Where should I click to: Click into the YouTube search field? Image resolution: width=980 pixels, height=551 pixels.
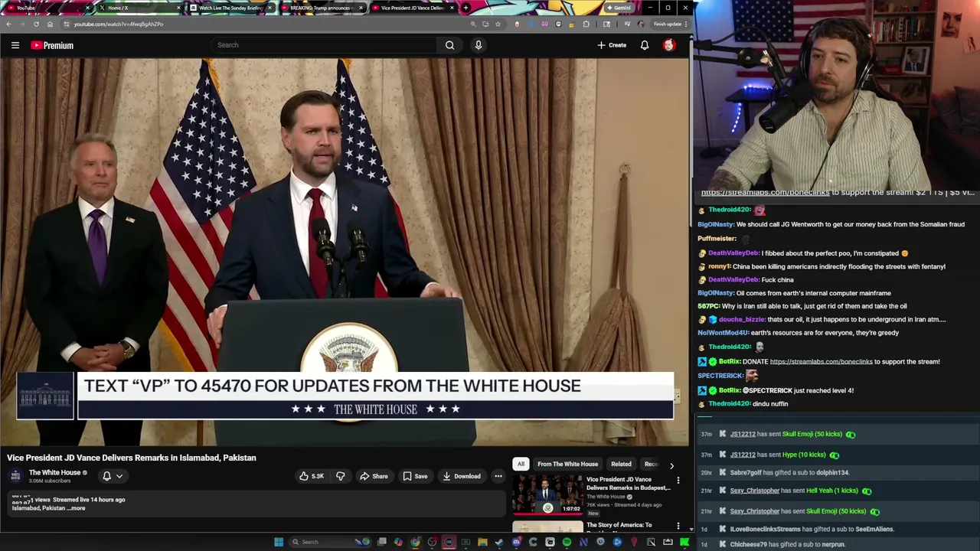tap(325, 45)
